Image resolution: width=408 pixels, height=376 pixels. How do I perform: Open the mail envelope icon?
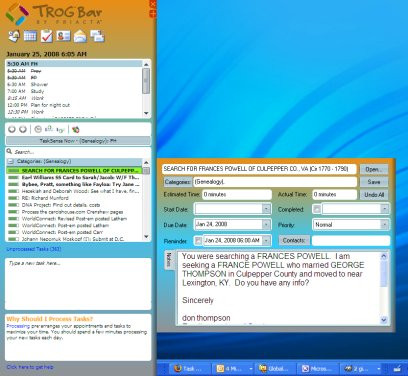(80, 36)
